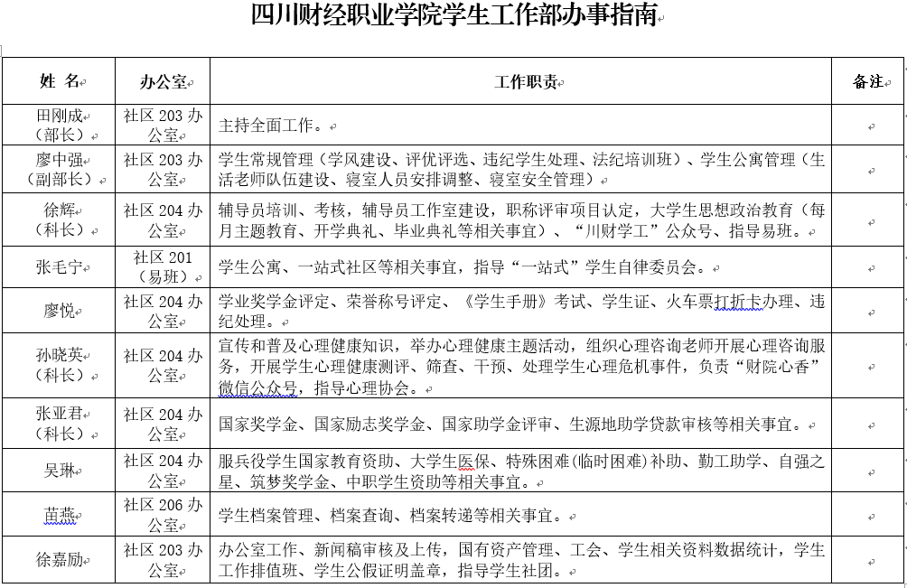This screenshot has height=588, width=907.
Task: Select the 廖悦 name cell
Action: 60,311
